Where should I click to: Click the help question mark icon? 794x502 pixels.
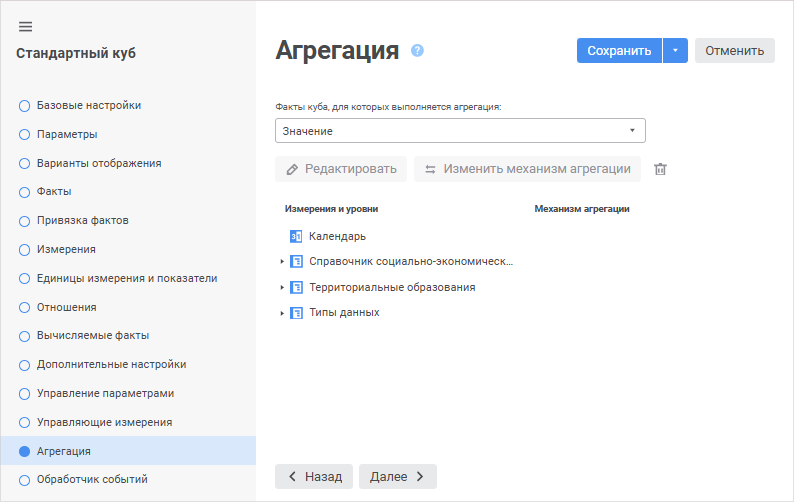417,50
